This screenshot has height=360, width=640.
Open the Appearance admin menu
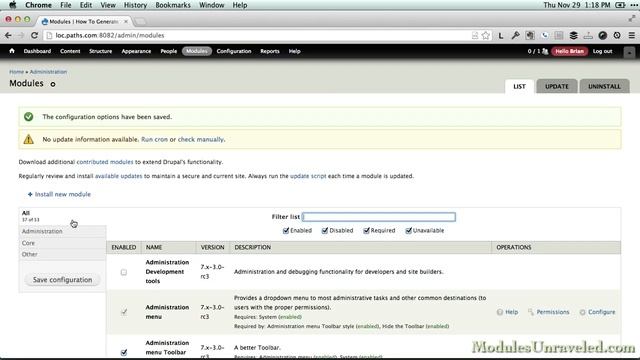[136, 51]
